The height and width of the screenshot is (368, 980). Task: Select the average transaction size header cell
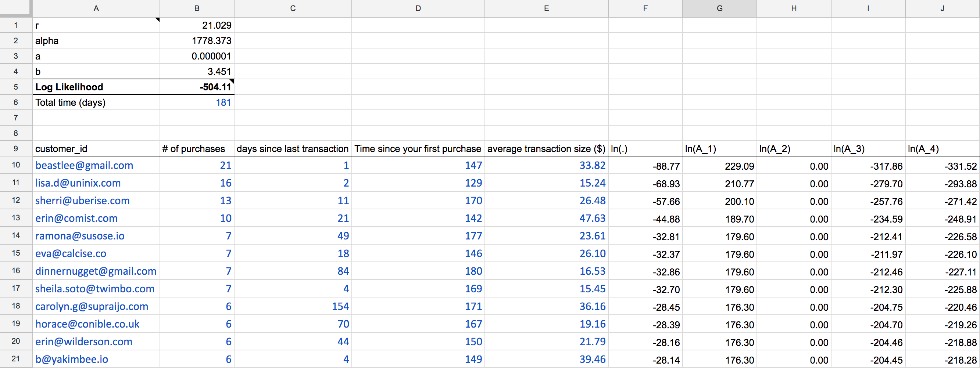(x=546, y=149)
